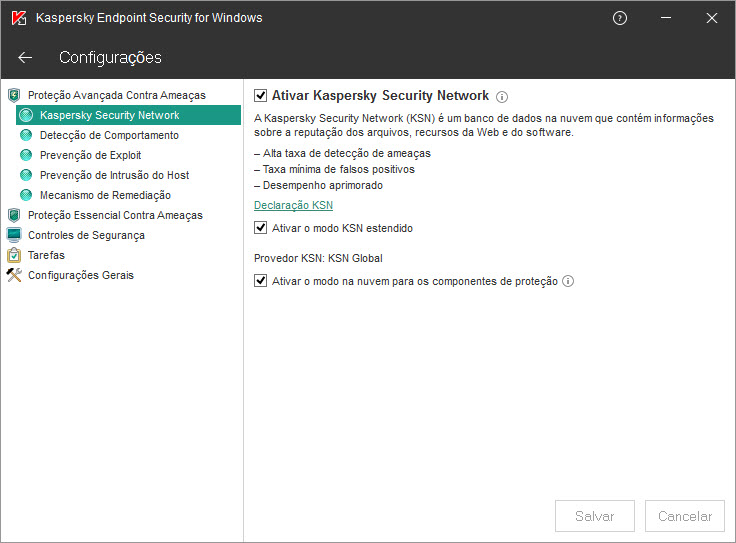Click the Kaspersky Security Network status circle icon
This screenshot has width=736, height=543.
pyautogui.click(x=26, y=115)
